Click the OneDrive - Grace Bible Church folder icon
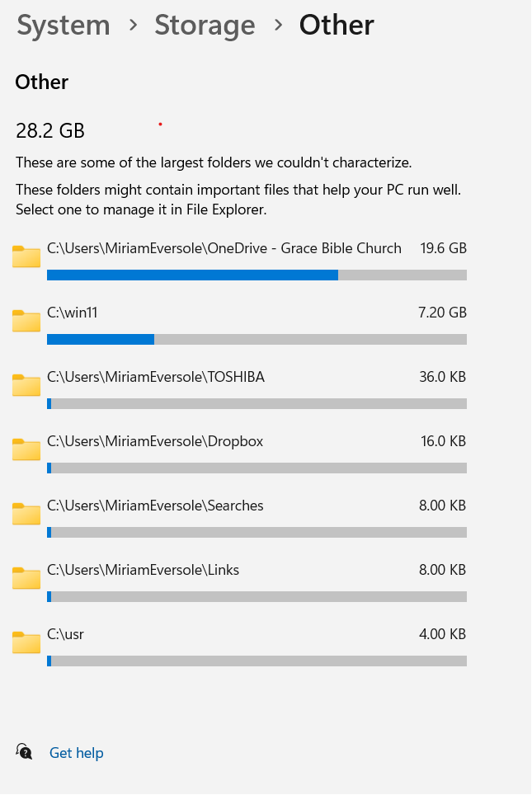Image resolution: width=532 pixels, height=795 pixels. click(26, 256)
